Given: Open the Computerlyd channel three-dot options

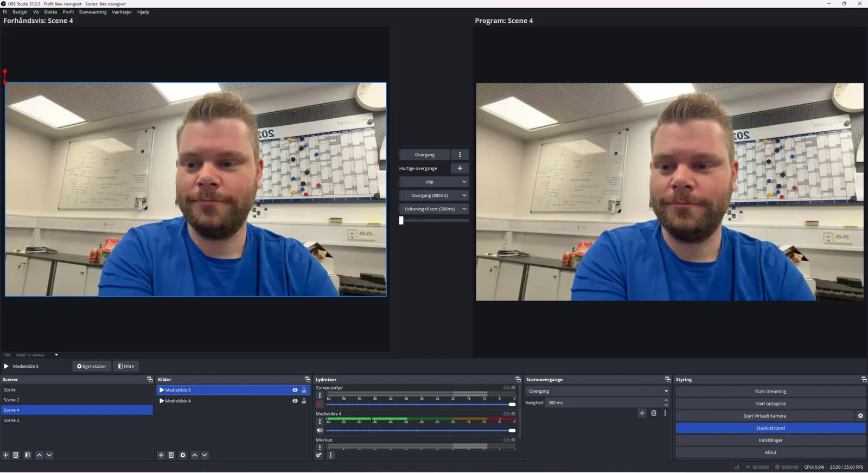Looking at the screenshot, I should click(x=320, y=395).
